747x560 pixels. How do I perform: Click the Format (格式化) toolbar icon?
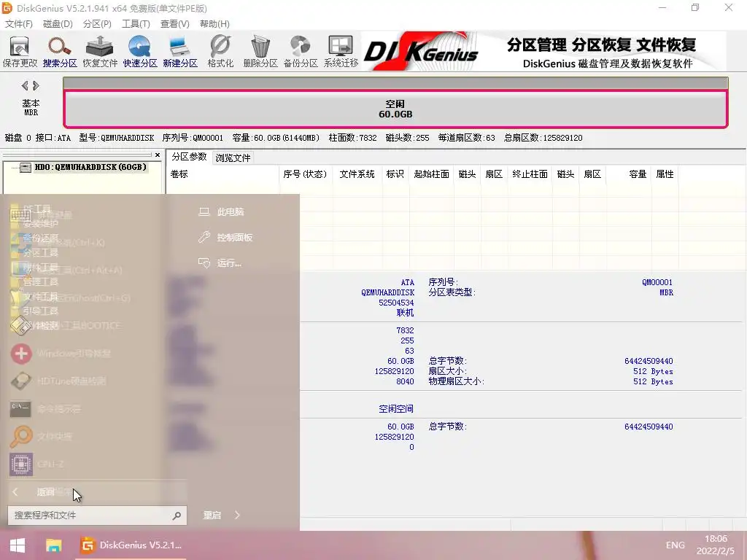coord(220,52)
